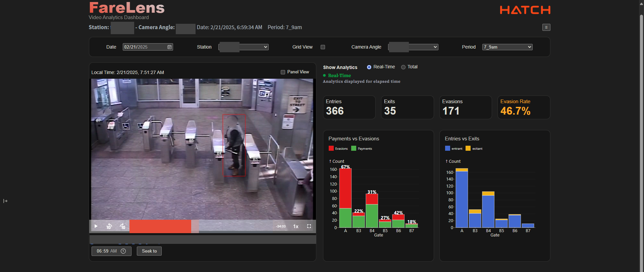The image size is (644, 272).
Task: Open calendar picker in Date field
Action: pos(169,47)
